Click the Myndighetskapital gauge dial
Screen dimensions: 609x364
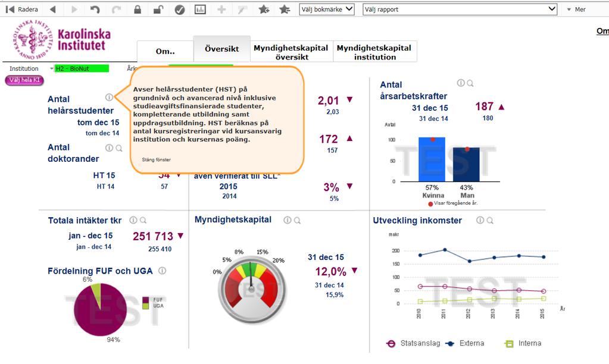[251, 290]
